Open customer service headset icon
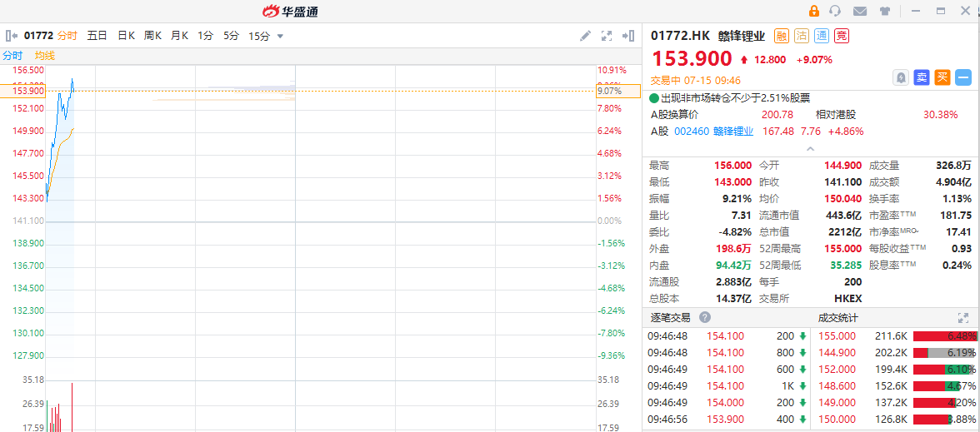Viewport: 980px width, 432px height. [834, 11]
